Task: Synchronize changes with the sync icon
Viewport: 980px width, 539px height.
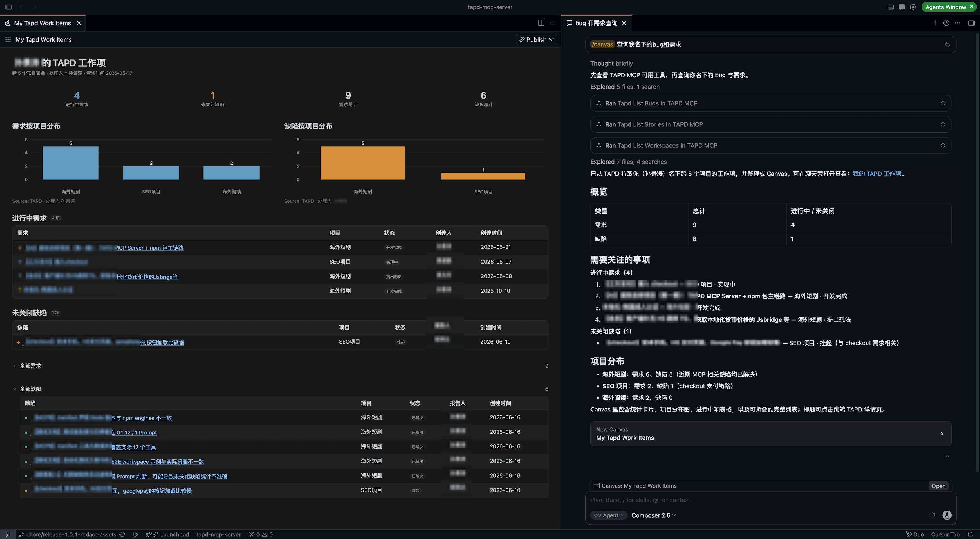Action: coord(123,534)
